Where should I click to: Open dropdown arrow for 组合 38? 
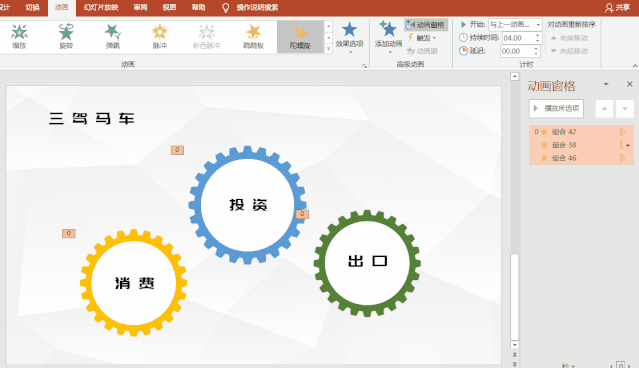pos(628,145)
